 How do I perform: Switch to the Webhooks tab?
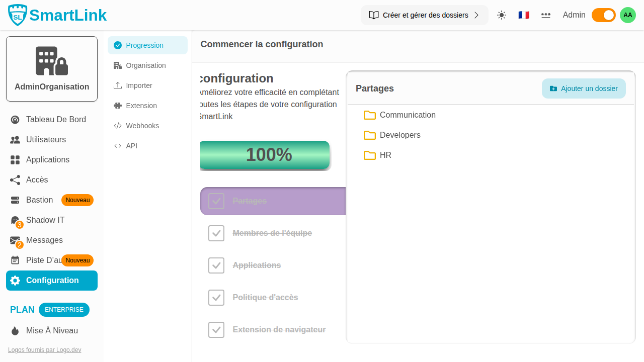click(142, 126)
